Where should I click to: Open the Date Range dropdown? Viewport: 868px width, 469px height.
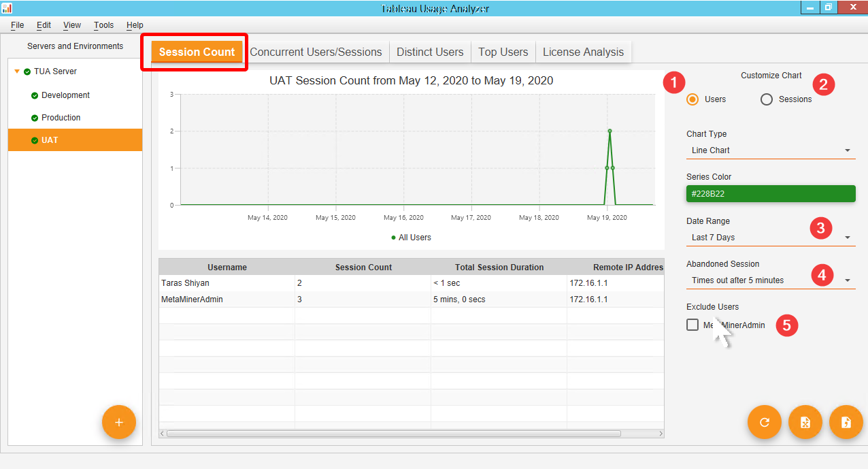click(771, 238)
